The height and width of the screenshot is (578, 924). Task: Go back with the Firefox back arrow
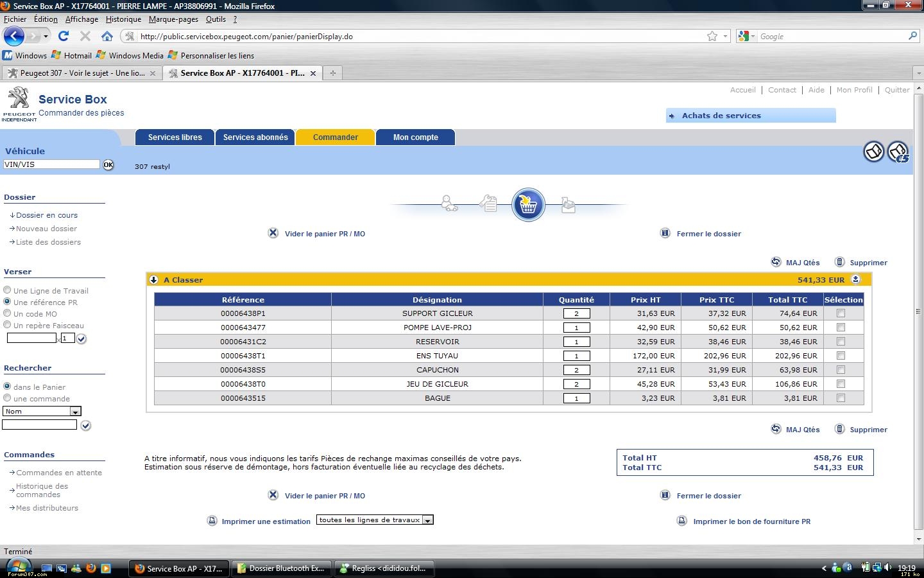click(x=14, y=37)
